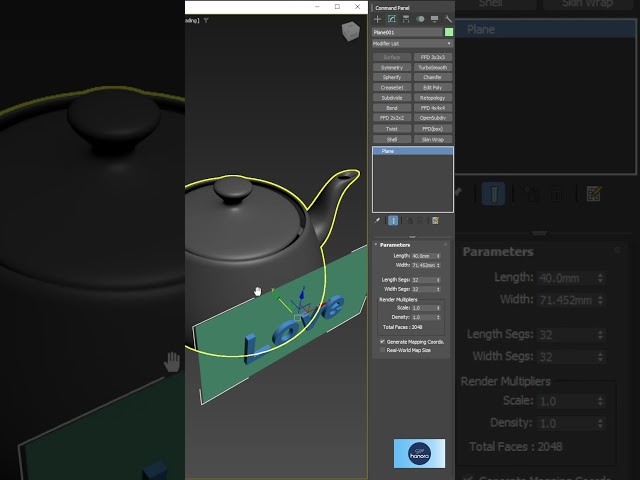The height and width of the screenshot is (480, 640).
Task: Apply the Edit Poly modifier
Action: click(x=433, y=87)
